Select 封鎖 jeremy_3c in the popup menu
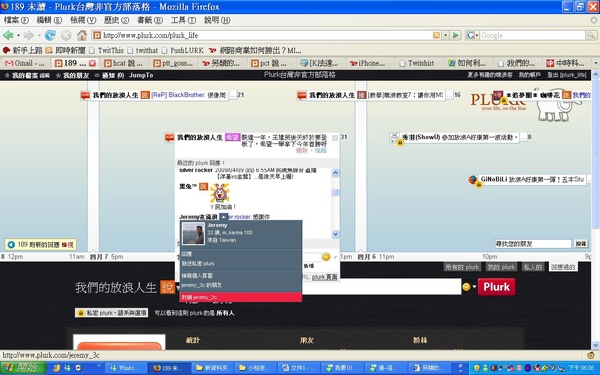This screenshot has width=600, height=375. coord(241,297)
